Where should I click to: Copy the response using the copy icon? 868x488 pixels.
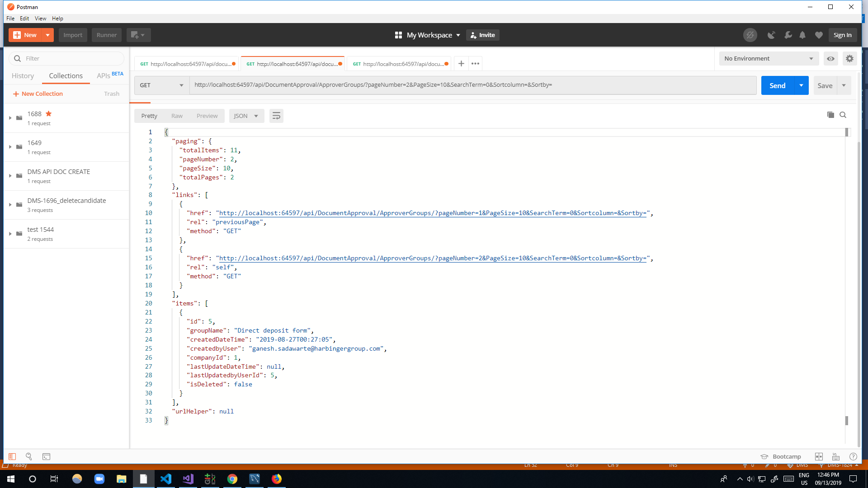[830, 115]
